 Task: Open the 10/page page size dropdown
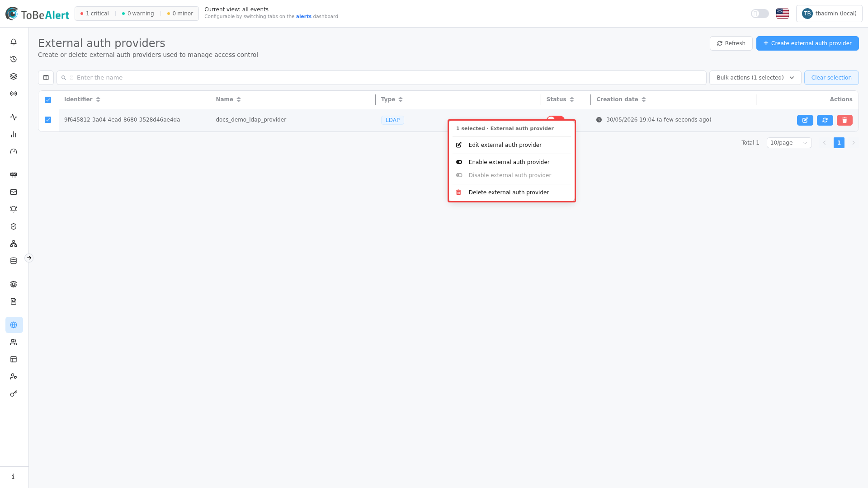coord(789,143)
